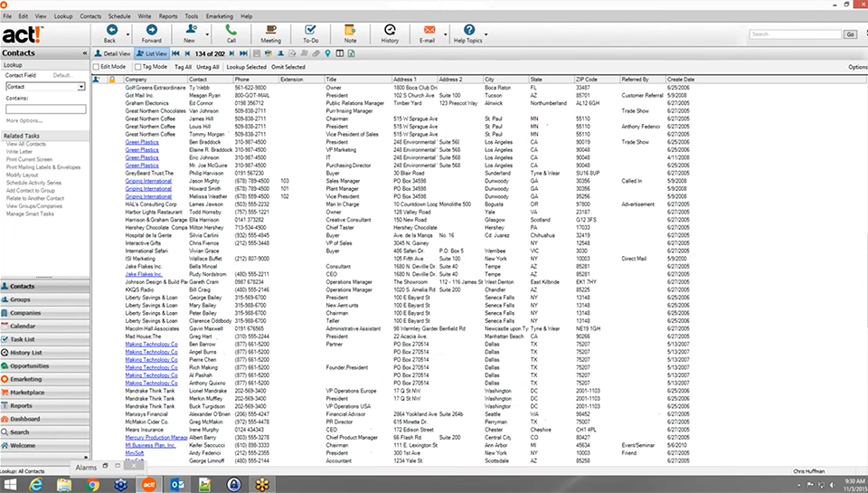Click More Options link in Lookup

pyautogui.click(x=24, y=120)
